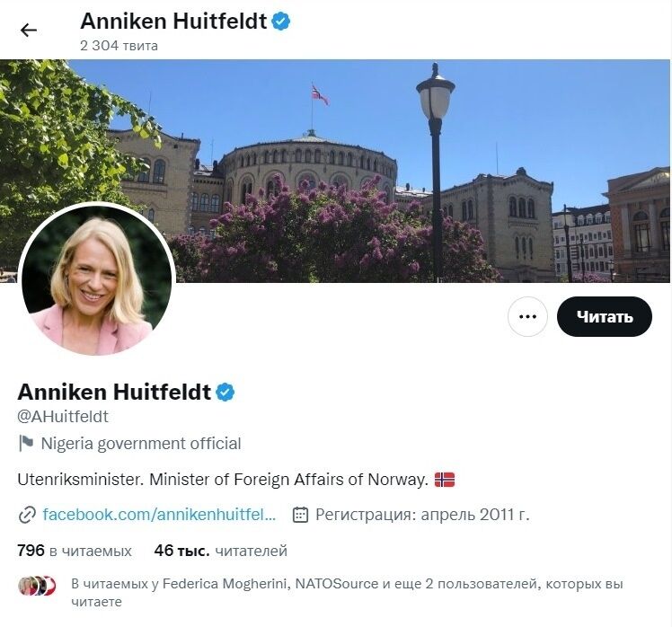Open the parliament building banner image
Screen dimensions: 672x627
coord(335,171)
